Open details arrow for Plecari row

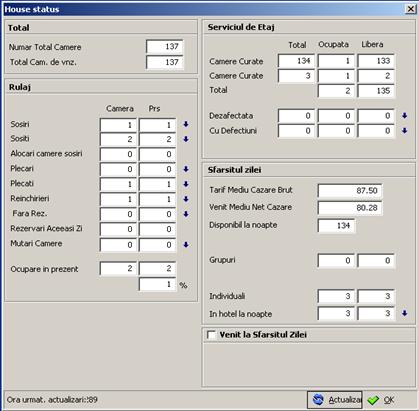(x=186, y=169)
